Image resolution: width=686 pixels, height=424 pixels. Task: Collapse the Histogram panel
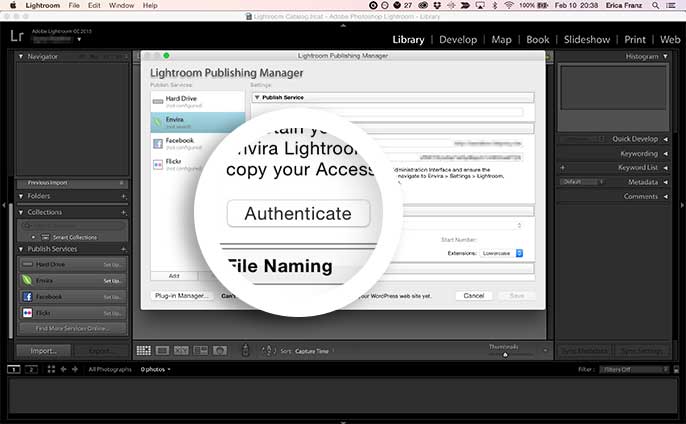pyautogui.click(x=665, y=56)
